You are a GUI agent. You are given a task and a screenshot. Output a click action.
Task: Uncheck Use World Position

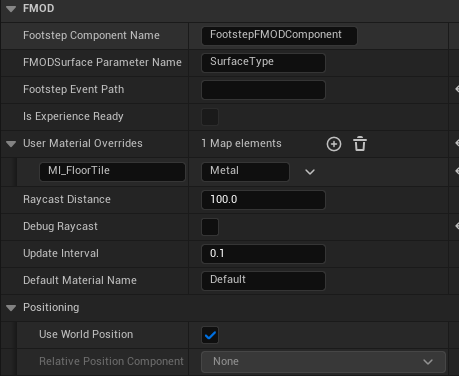(210, 335)
